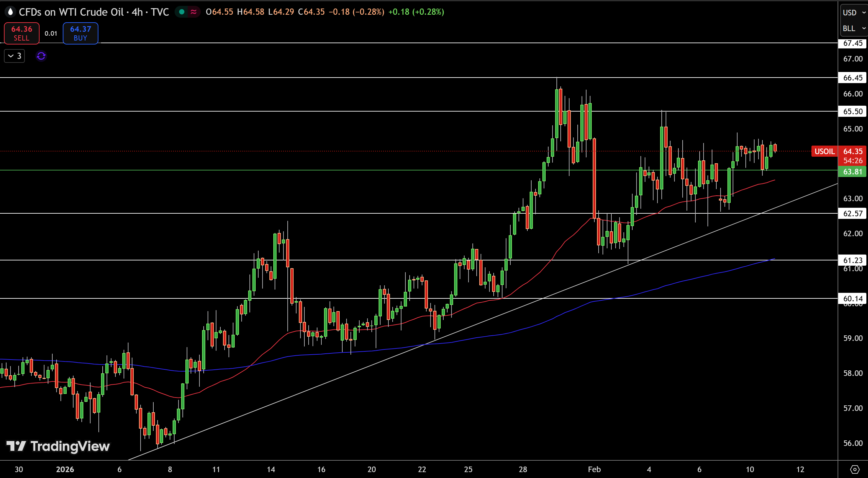Open the USD currency dropdown
The height and width of the screenshot is (478, 868).
(x=854, y=12)
